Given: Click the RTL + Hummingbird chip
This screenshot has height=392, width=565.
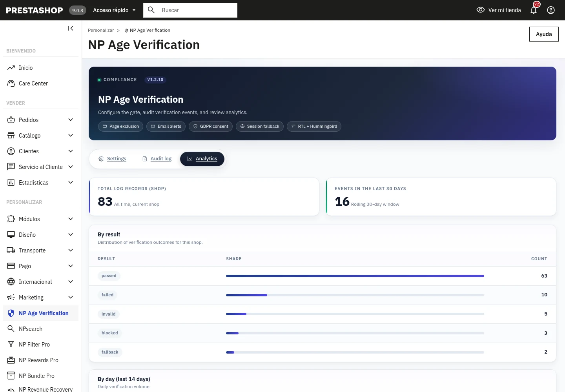Looking at the screenshot, I should (314, 126).
